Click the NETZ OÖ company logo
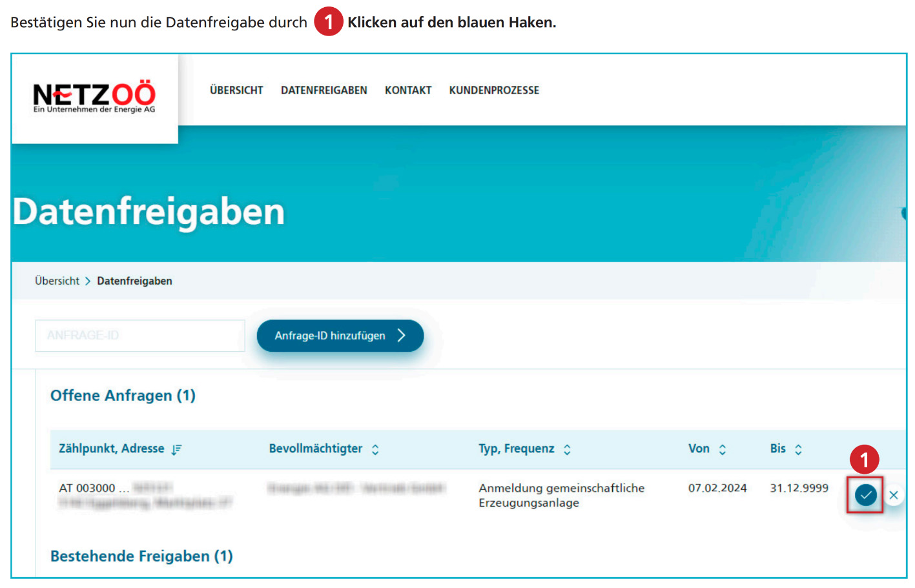The height and width of the screenshot is (588, 915). point(94,97)
